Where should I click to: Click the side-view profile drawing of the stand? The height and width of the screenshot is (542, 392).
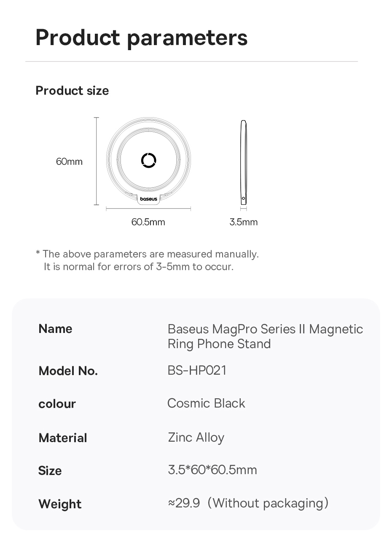(x=243, y=162)
